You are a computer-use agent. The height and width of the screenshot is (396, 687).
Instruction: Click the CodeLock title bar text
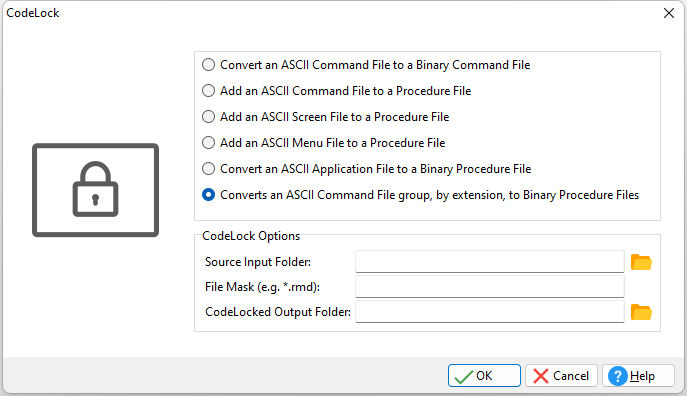33,13
